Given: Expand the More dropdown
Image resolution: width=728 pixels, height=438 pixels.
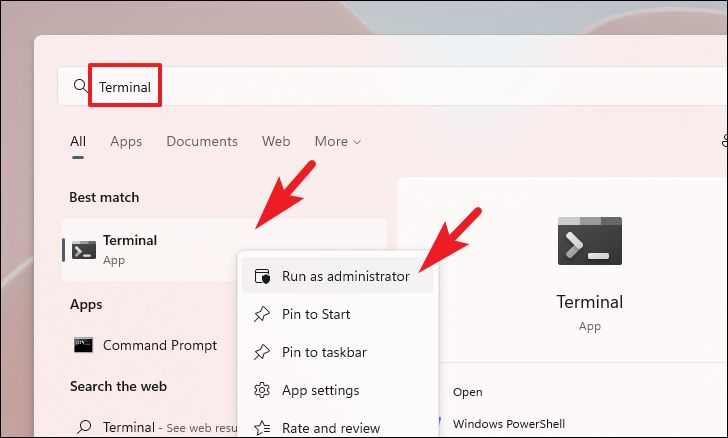Looking at the screenshot, I should click(338, 141).
